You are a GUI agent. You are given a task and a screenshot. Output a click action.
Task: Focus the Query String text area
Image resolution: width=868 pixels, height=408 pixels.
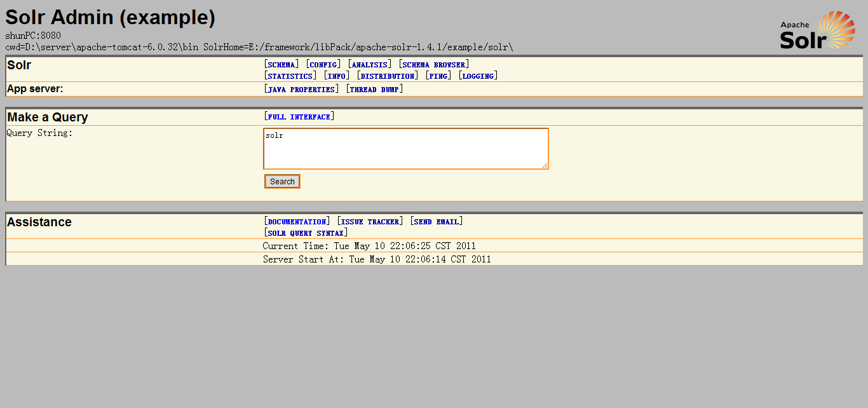pyautogui.click(x=406, y=149)
